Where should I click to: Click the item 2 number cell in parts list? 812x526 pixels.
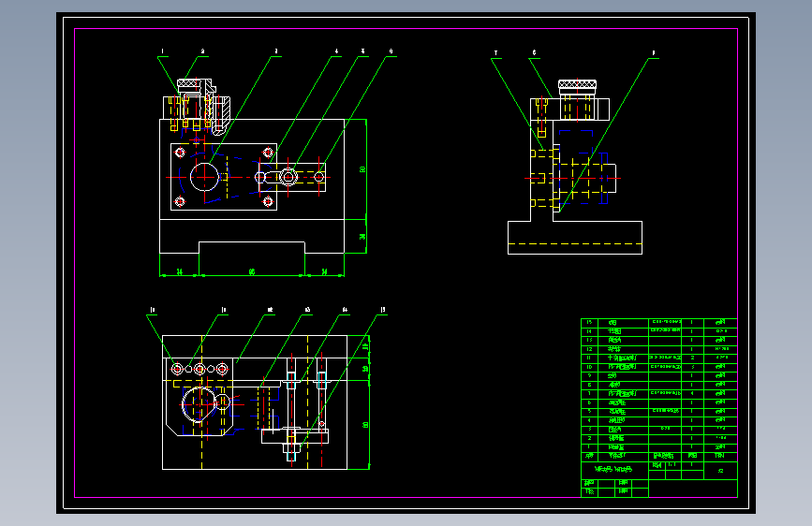pos(589,438)
